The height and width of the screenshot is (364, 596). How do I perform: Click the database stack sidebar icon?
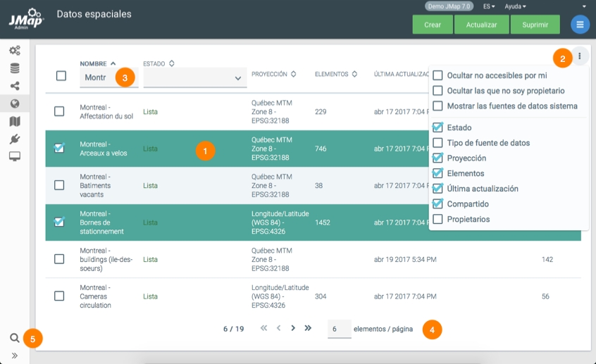15,68
